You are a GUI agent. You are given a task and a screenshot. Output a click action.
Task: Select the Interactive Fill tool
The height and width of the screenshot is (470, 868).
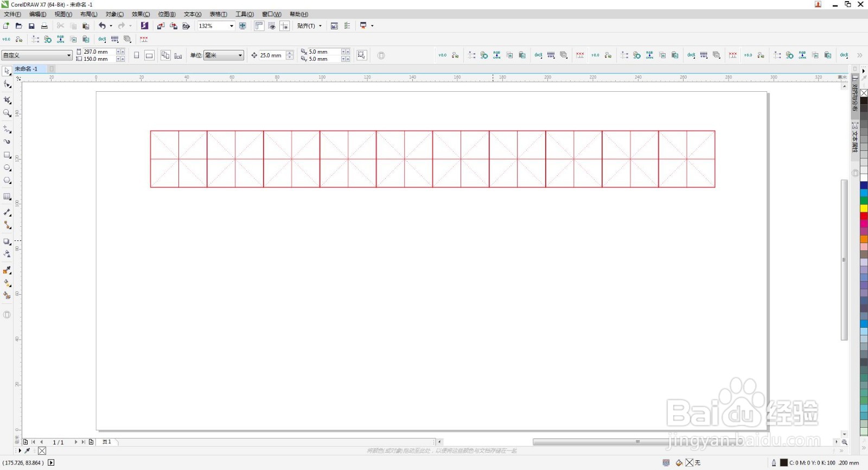(x=7, y=283)
